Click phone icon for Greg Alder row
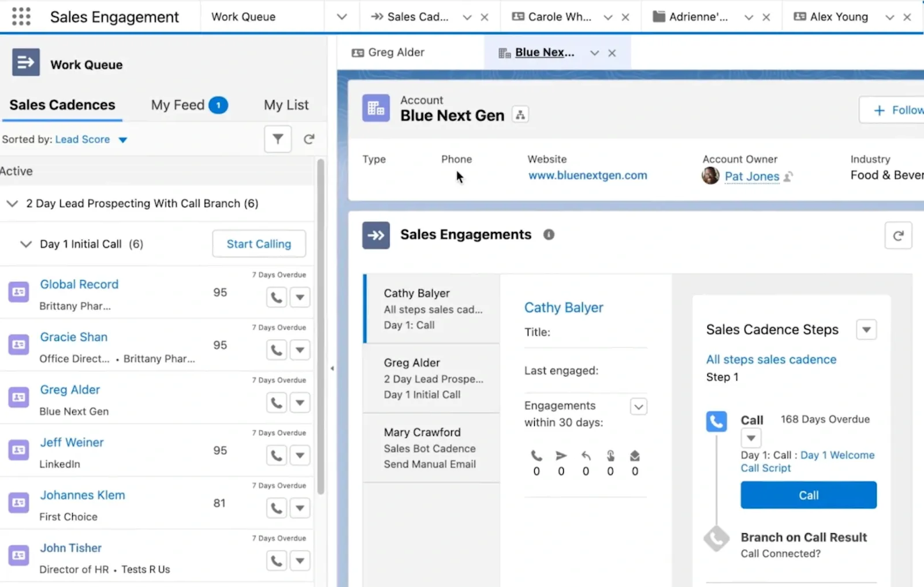 (277, 403)
